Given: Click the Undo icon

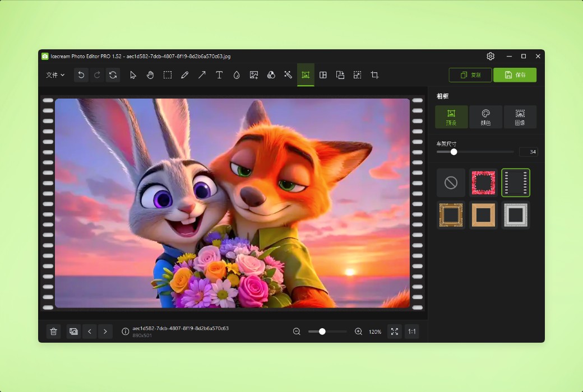Looking at the screenshot, I should click(81, 74).
